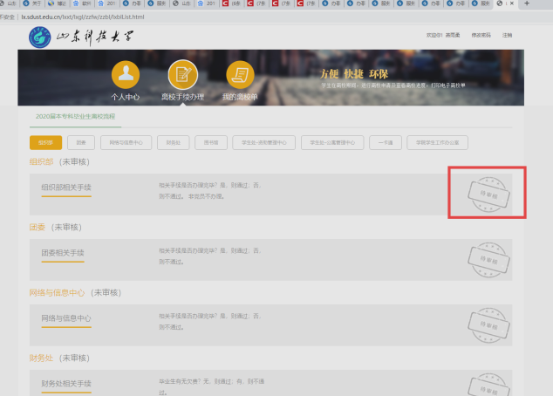This screenshot has height=396, width=553.
Task: Click the 注销 logout link
Action: [x=507, y=35]
